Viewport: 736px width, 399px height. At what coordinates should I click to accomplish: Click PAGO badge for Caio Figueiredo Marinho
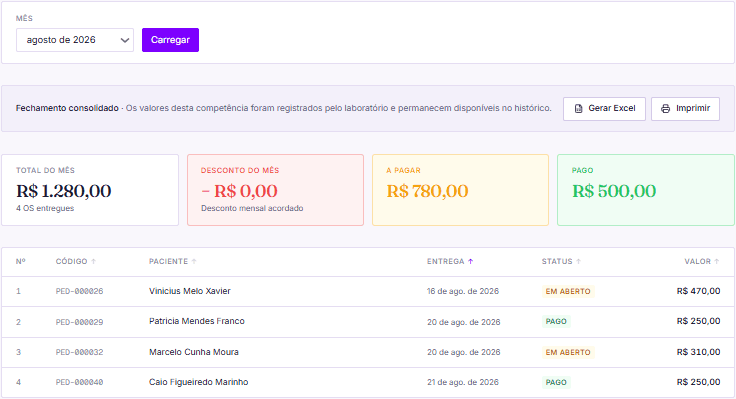tap(556, 383)
